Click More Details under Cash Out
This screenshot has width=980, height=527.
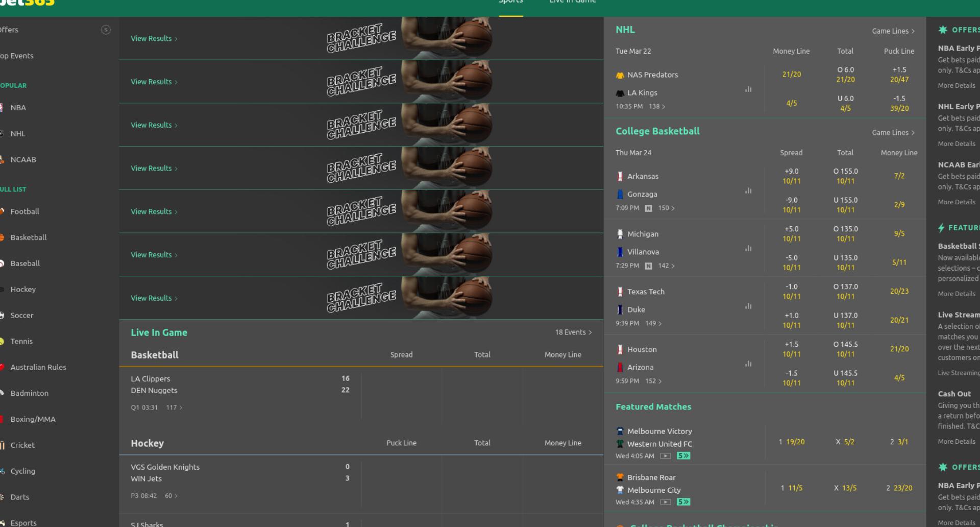tap(957, 442)
